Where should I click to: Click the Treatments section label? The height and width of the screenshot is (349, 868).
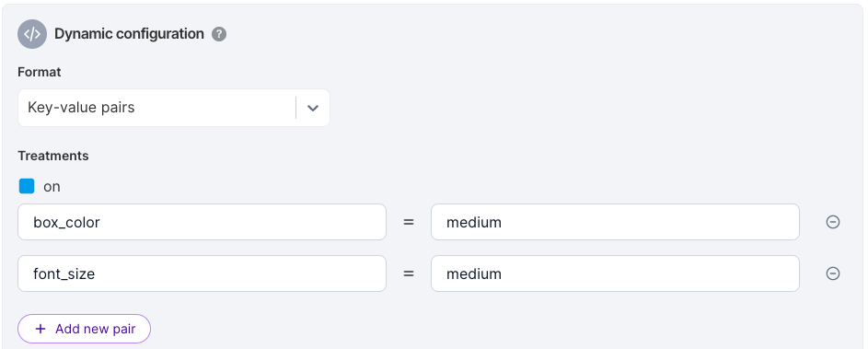pyautogui.click(x=53, y=156)
